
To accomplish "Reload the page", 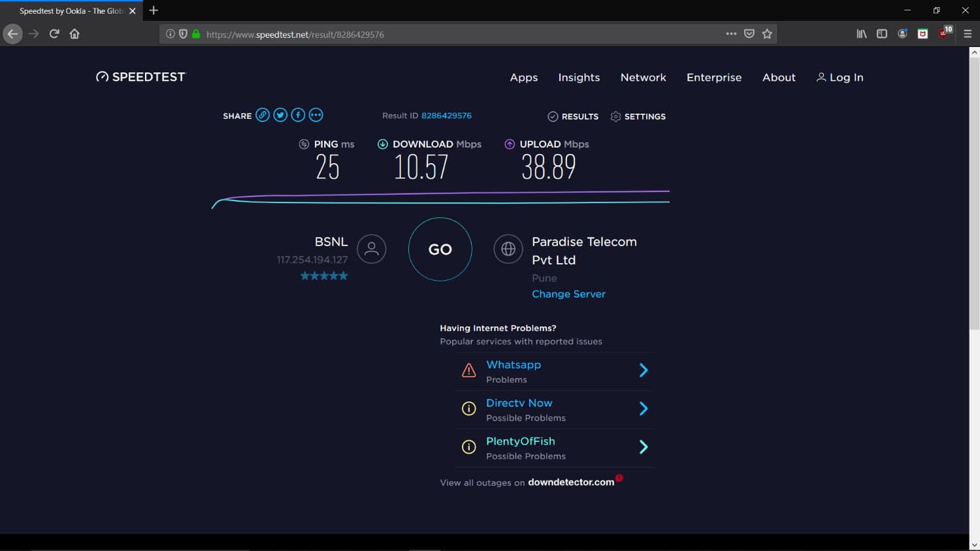I will 54,34.
